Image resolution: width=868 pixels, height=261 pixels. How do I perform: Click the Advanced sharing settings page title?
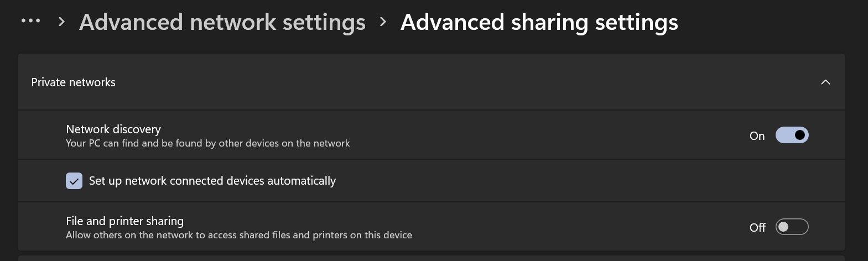[539, 22]
